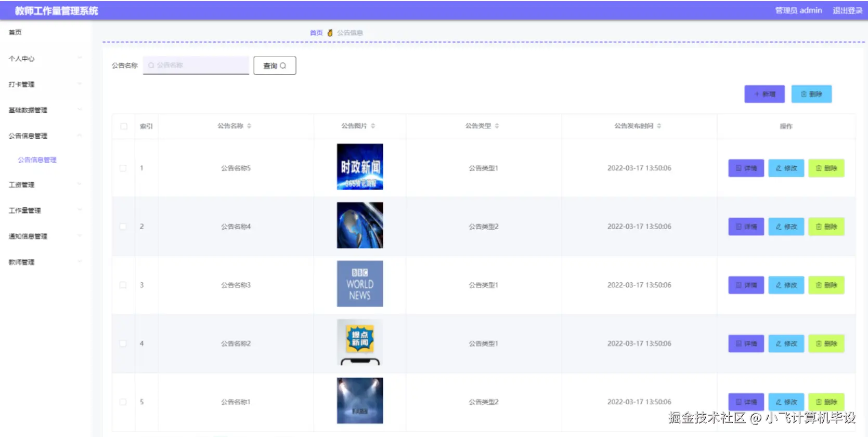Click the yellow 删除 button for 公告名称5

point(826,168)
